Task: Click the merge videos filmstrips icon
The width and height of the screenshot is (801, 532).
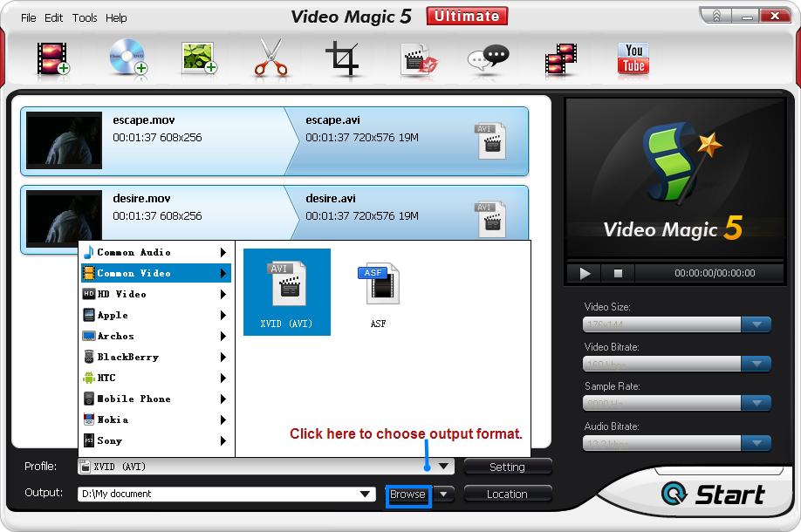Action: pyautogui.click(x=561, y=59)
